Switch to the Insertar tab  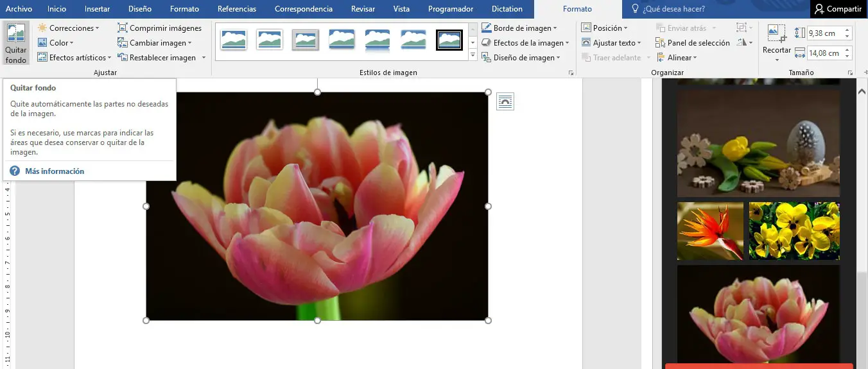click(97, 9)
